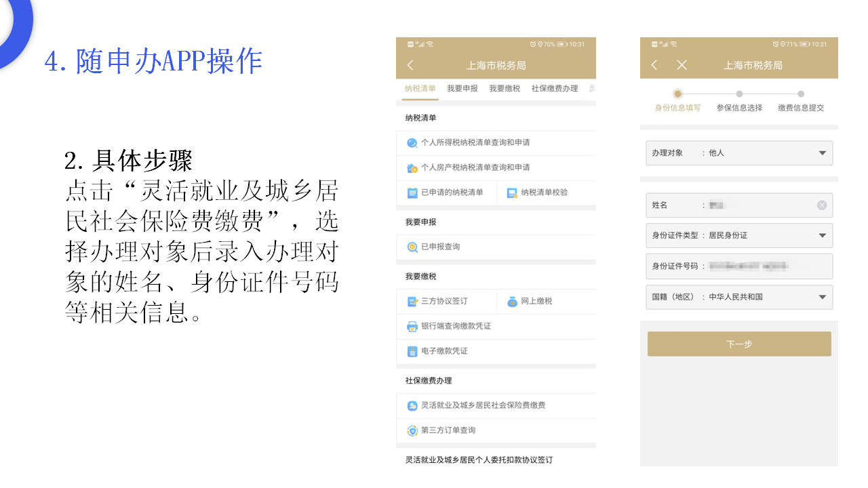The width and height of the screenshot is (868, 488).
Task: Open 个人房产税纳税清单查询和申请 icon
Action: coord(412,167)
